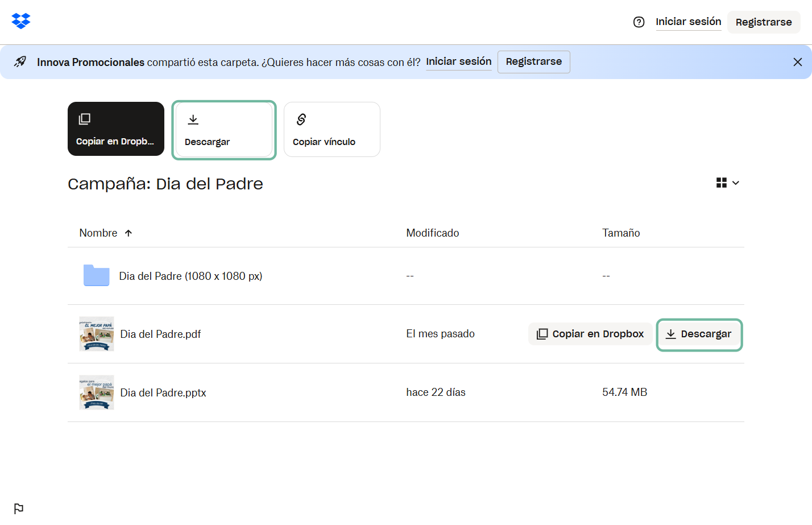
Task: Click Descargar on the Dia del Padre.pdf row
Action: coord(699,334)
